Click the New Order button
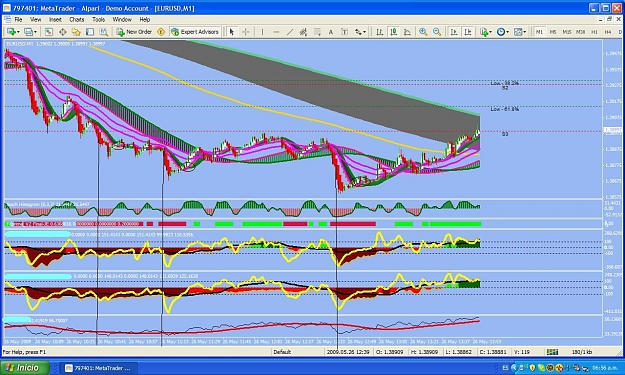 (134, 32)
